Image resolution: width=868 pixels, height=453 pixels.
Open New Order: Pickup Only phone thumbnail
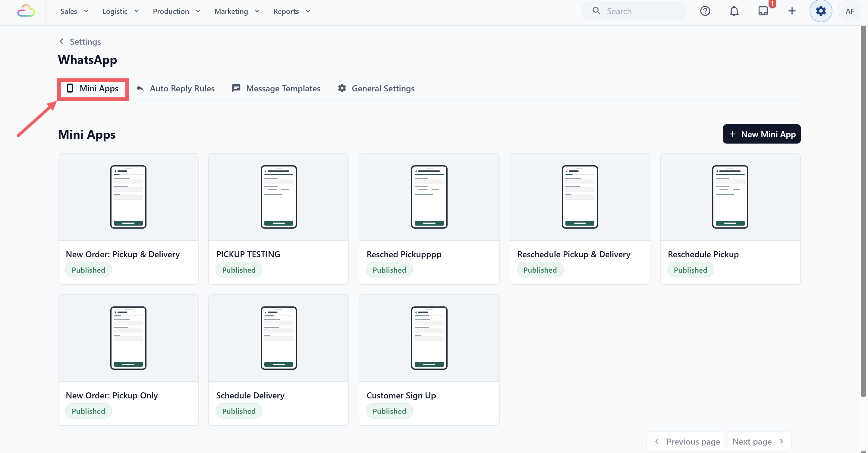128,338
